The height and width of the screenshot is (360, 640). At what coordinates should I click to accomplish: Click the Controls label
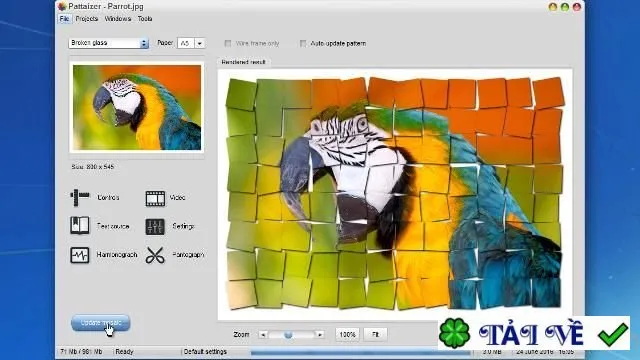coord(108,198)
